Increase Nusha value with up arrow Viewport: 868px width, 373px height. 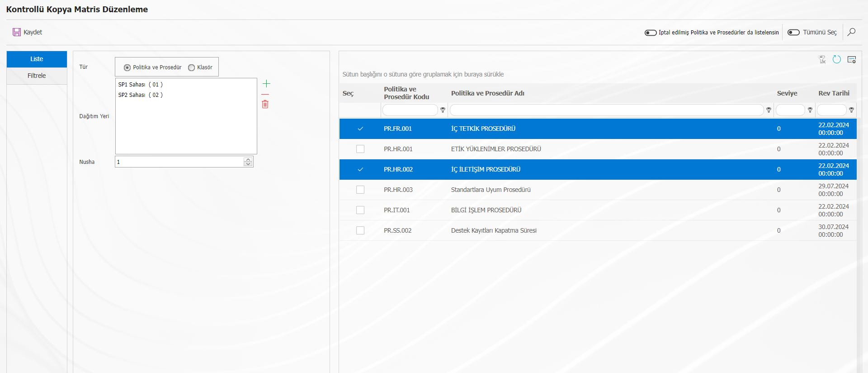pos(248,159)
